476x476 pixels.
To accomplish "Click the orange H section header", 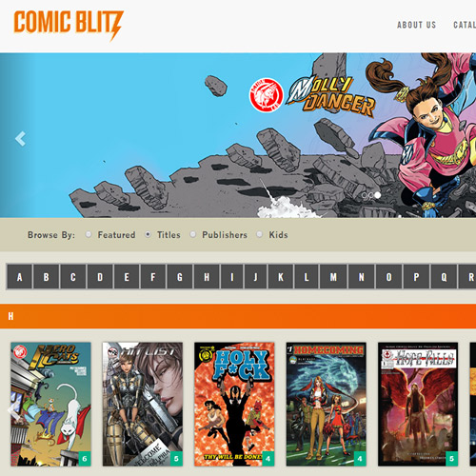I will [238, 316].
